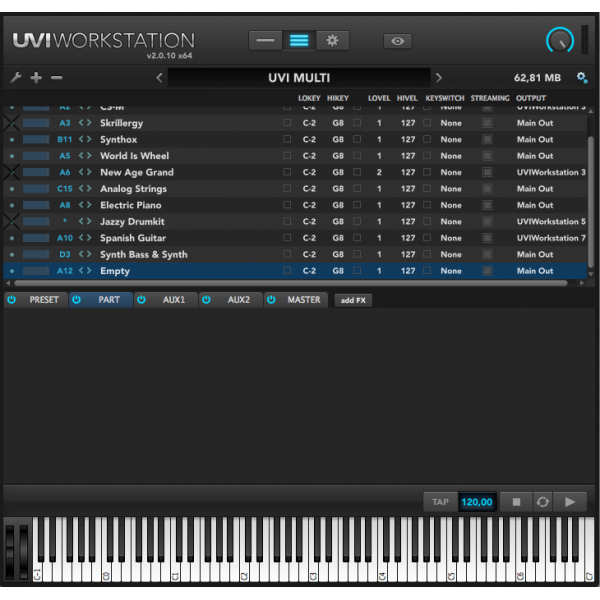This screenshot has height=600, width=600.
Task: Click the 120,00 tempo field
Action: pos(477,502)
